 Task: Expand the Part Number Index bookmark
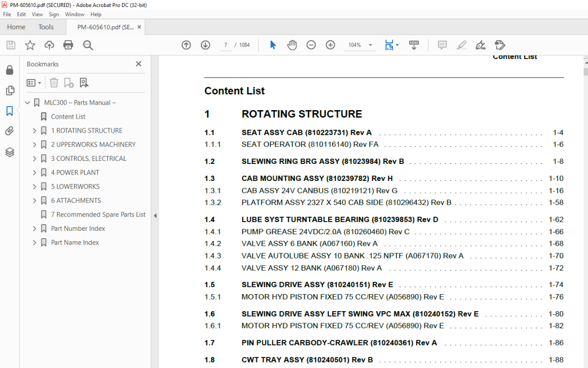[x=35, y=228]
